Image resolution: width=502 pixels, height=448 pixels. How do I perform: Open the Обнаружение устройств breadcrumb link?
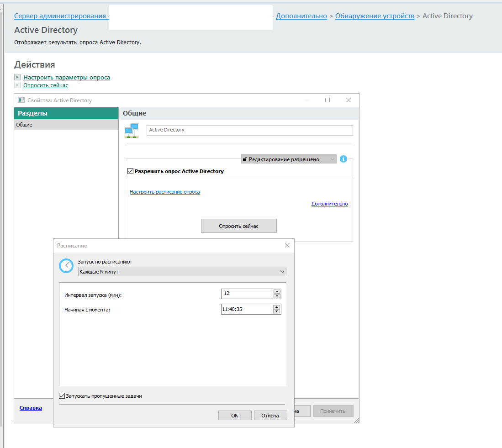pos(375,16)
